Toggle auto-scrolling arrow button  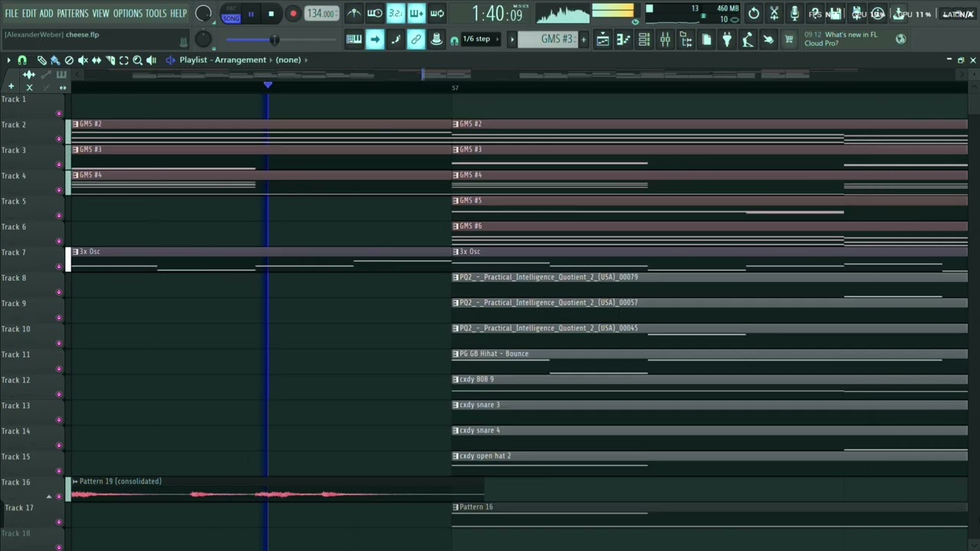pyautogui.click(x=374, y=39)
